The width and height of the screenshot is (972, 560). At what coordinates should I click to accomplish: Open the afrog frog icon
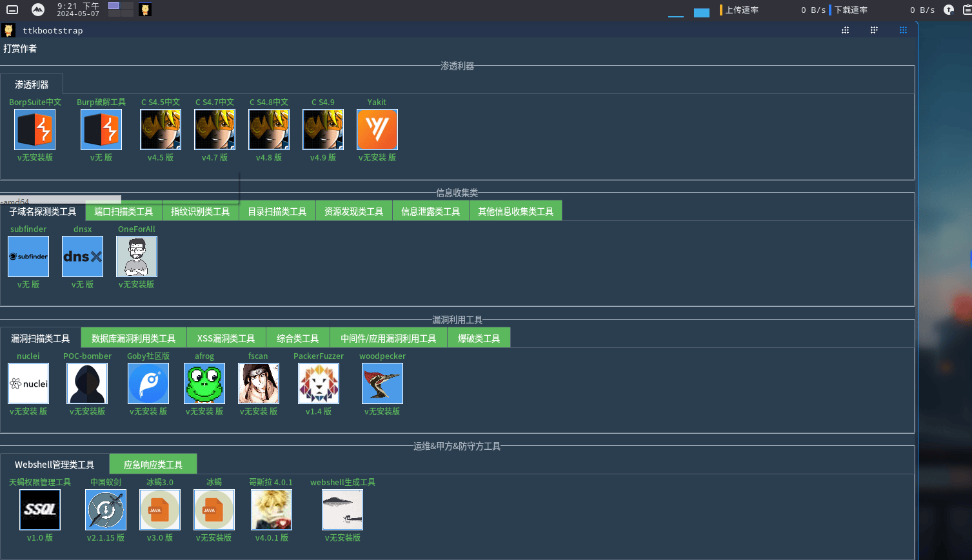(204, 383)
